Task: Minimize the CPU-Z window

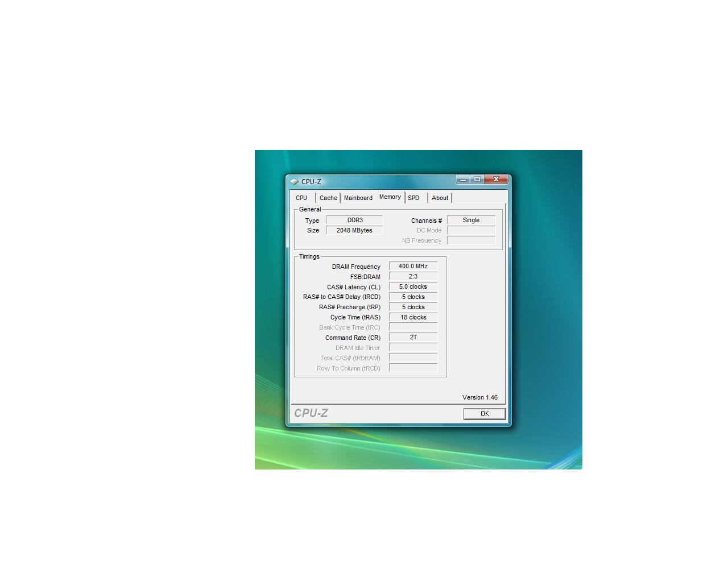Action: 463,180
